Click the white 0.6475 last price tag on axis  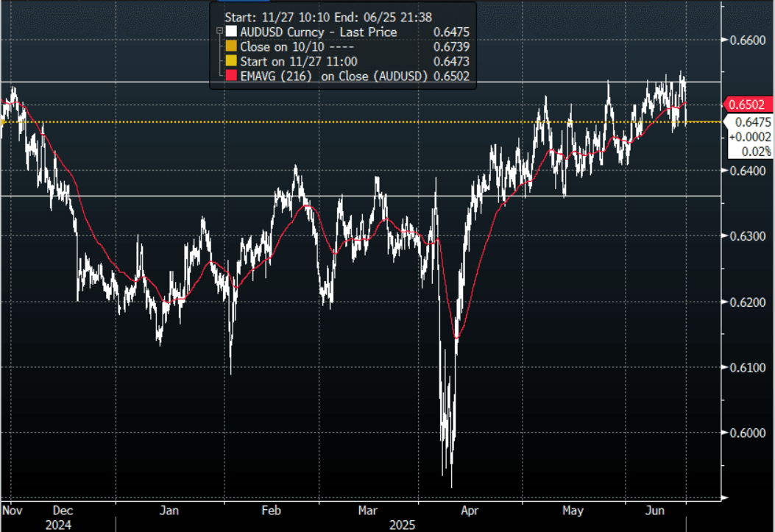coord(752,122)
